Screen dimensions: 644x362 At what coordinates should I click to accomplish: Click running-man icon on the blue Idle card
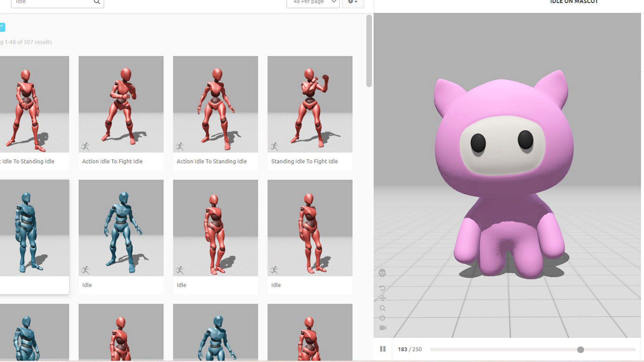(86, 270)
